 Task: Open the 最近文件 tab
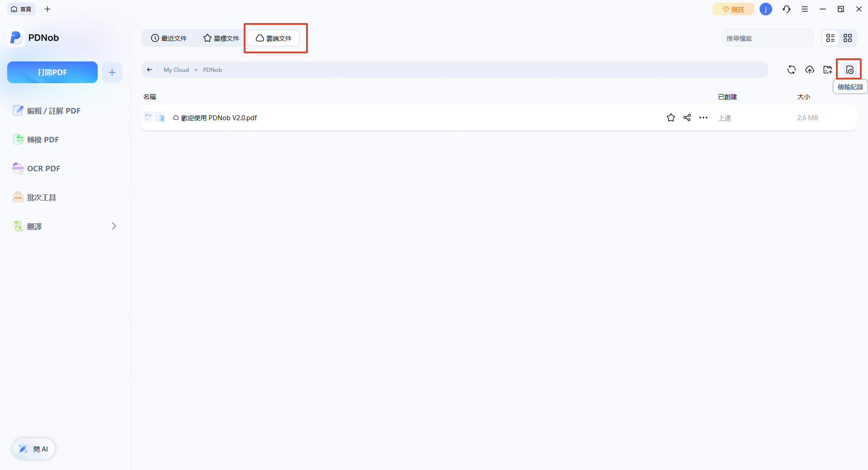point(169,38)
